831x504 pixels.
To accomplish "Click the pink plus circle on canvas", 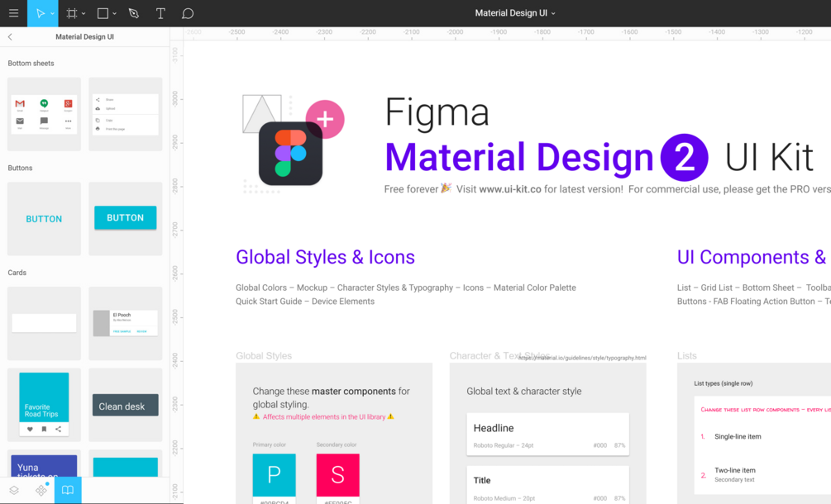I will coord(325,119).
